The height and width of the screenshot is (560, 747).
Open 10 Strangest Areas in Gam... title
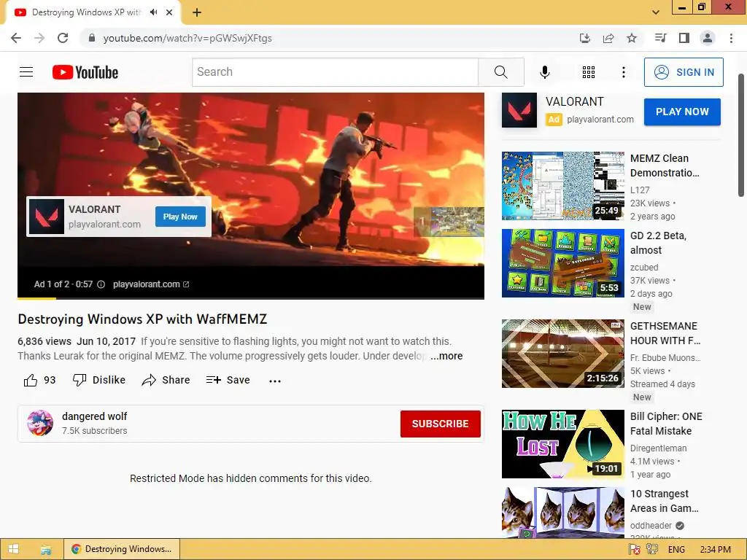(x=664, y=501)
